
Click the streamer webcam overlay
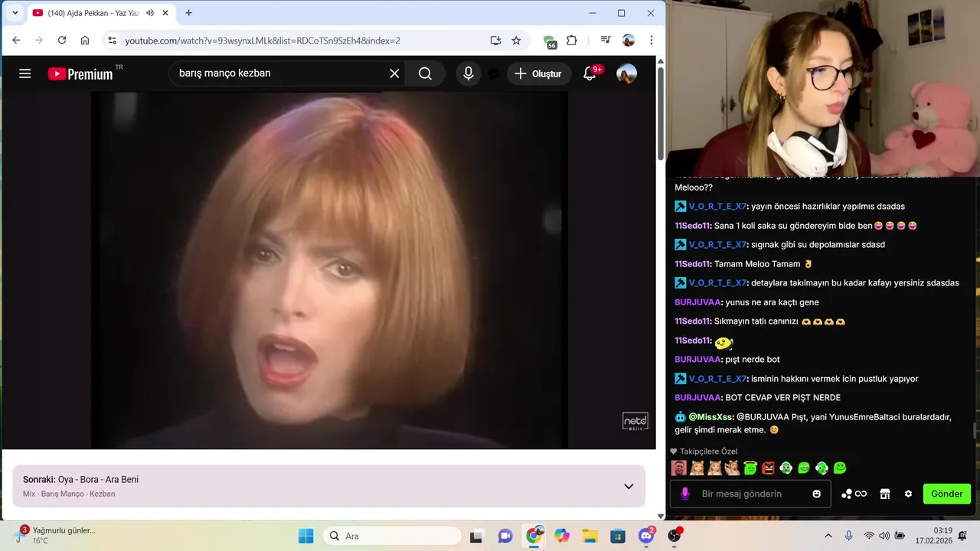coord(823,88)
